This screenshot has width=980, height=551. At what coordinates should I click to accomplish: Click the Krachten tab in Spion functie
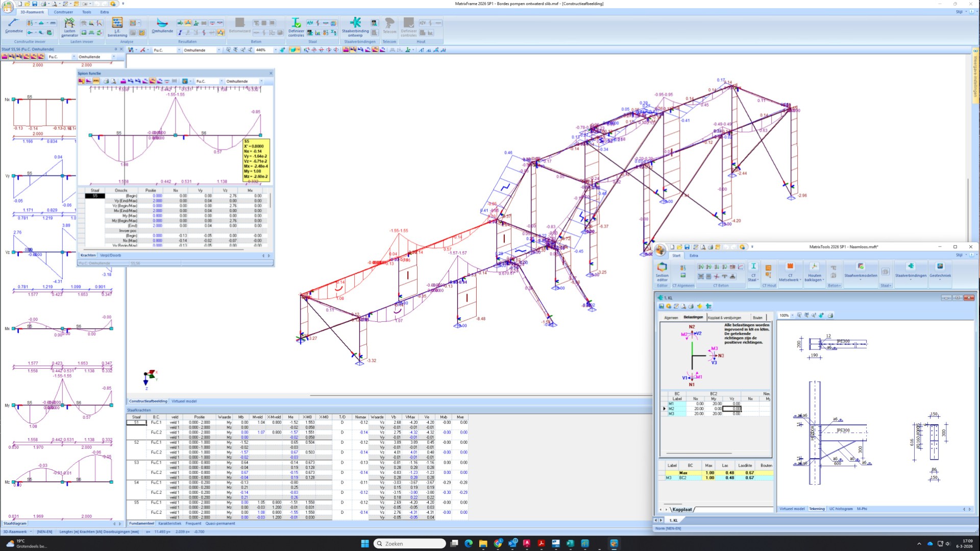point(88,255)
